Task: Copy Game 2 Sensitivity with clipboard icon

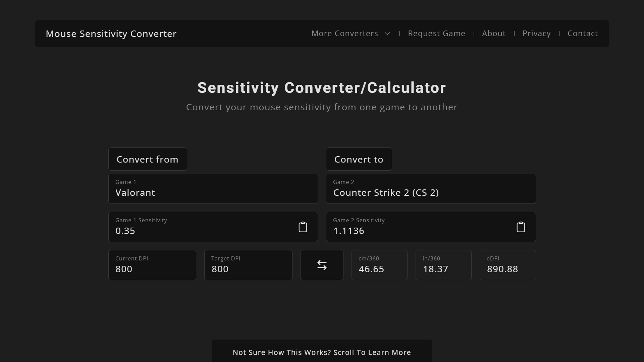Action: click(x=521, y=227)
